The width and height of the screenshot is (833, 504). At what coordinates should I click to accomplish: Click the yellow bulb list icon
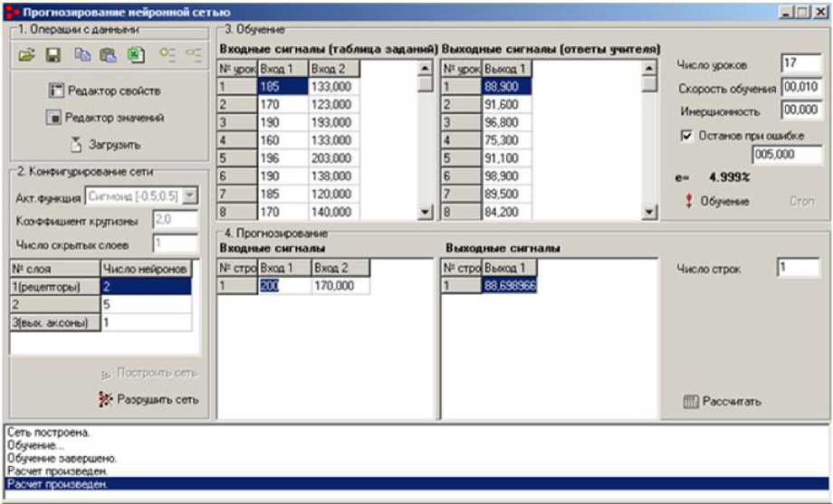coord(168,54)
